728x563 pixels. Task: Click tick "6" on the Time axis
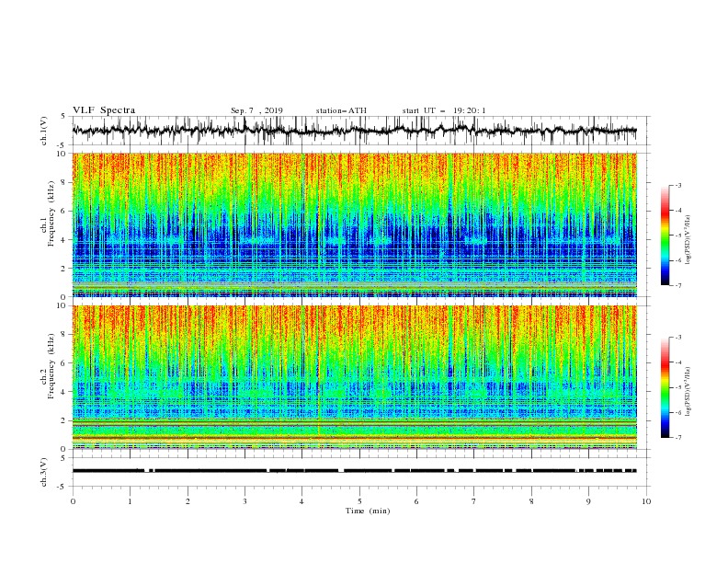coord(416,501)
